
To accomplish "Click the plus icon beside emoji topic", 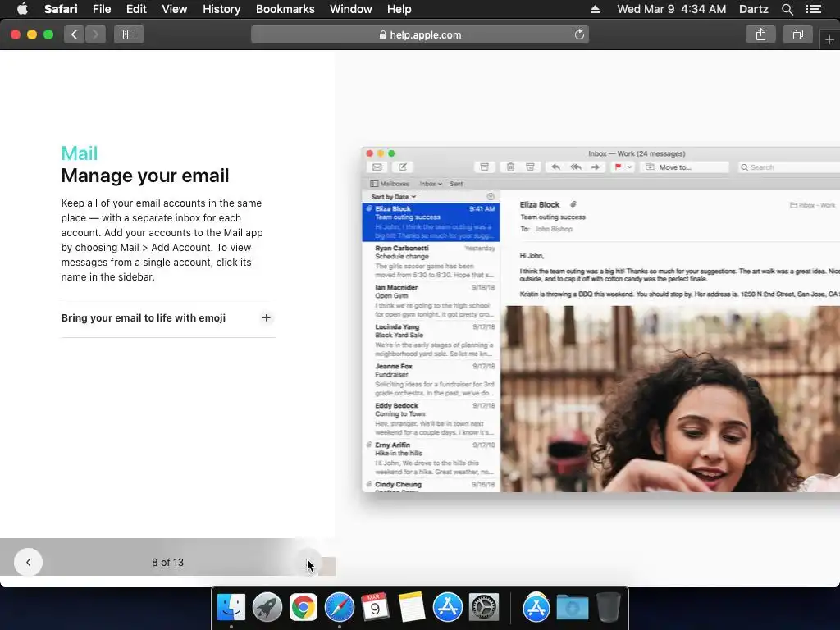I will [x=266, y=318].
